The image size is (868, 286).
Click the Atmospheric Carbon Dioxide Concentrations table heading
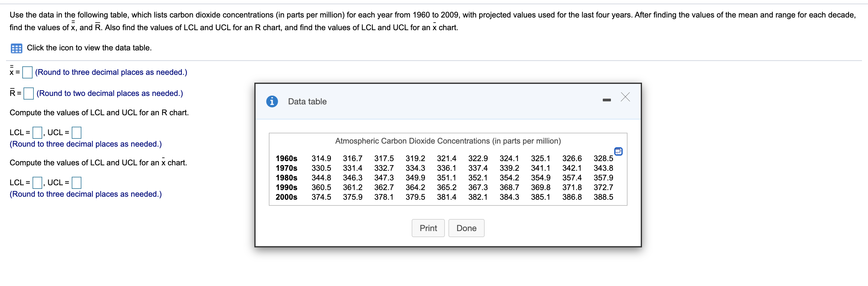pos(448,141)
